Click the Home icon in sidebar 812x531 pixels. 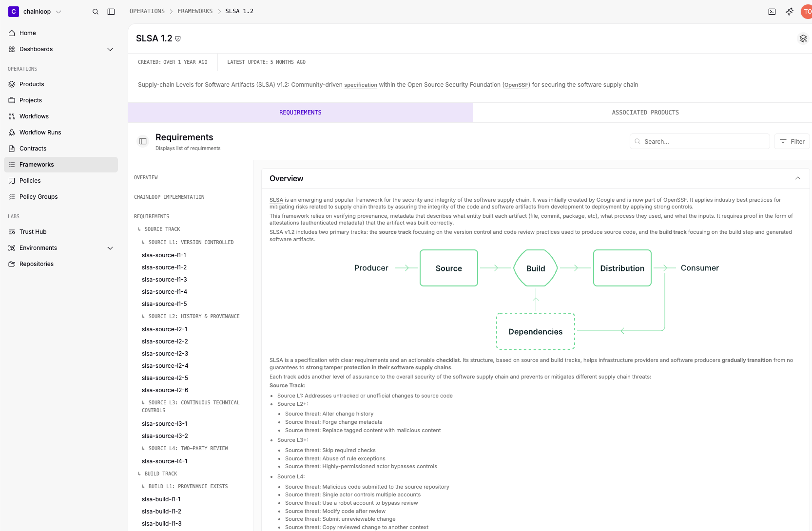[x=12, y=33]
